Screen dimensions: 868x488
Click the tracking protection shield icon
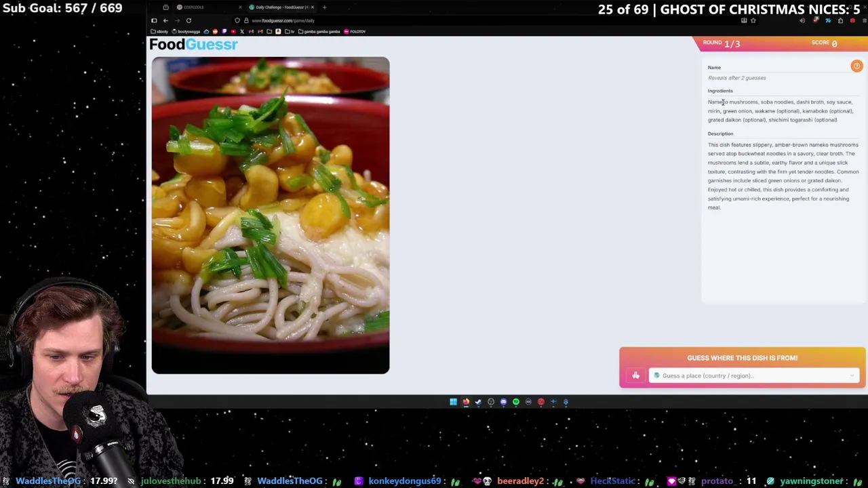tap(237, 20)
